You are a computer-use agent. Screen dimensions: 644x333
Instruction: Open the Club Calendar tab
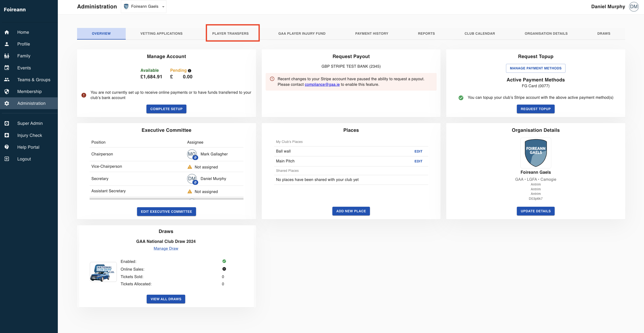[480, 33]
